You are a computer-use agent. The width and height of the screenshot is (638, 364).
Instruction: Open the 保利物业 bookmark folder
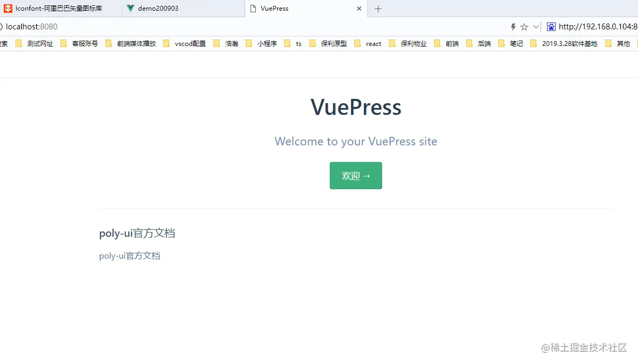click(408, 43)
